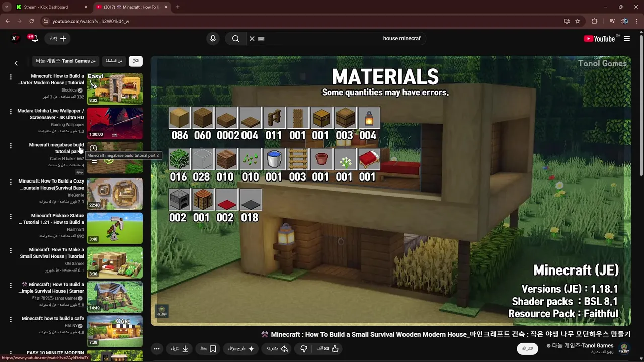Select the 'From the series' filter chip
Screen dimensions: 644x362
coord(114,61)
